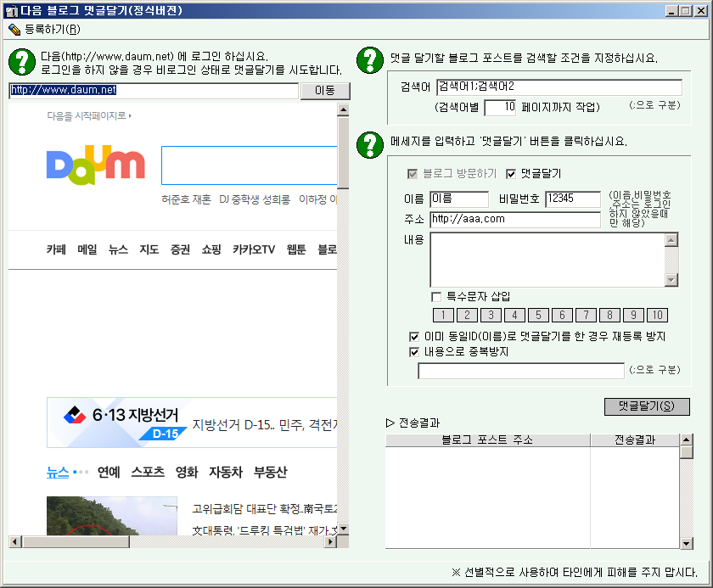Image resolution: width=713 pixels, height=588 pixels.
Task: Click down arrow of content textarea scrollbar
Action: [x=671, y=280]
